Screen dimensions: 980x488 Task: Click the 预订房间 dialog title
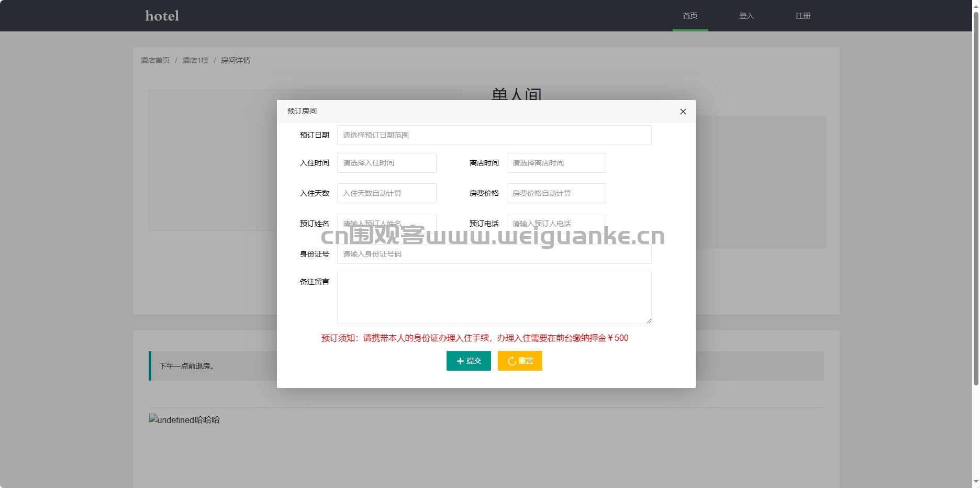pyautogui.click(x=302, y=111)
